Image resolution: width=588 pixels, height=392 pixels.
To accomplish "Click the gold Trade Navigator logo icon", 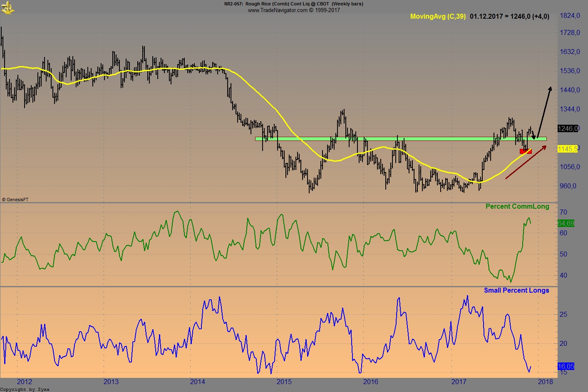I will click(8, 7).
